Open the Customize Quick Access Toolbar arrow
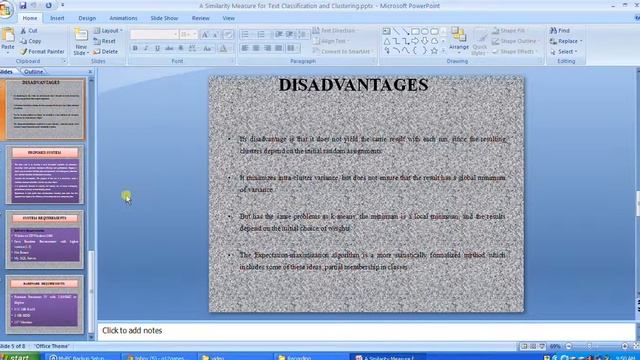Image resolution: width=640 pixels, height=360 pixels. 62,5
